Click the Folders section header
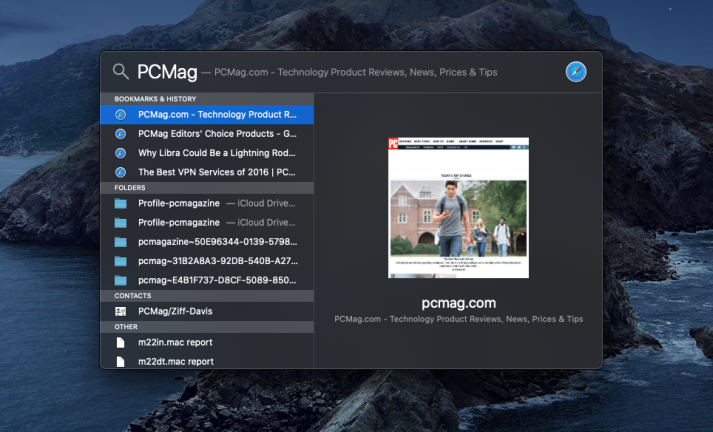 [207, 187]
